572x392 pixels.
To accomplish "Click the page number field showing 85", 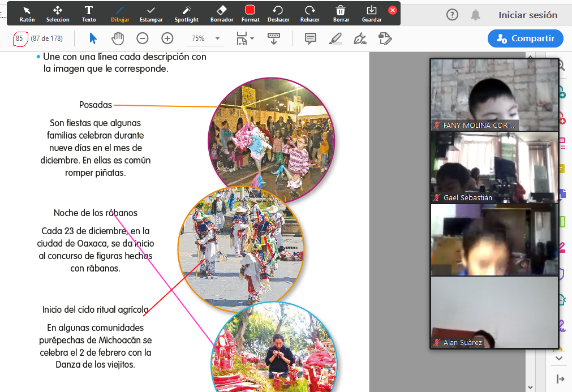I will click(20, 38).
